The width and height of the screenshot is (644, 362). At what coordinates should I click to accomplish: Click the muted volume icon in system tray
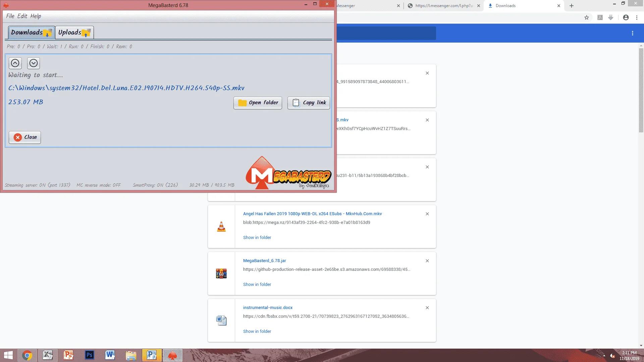point(612,356)
